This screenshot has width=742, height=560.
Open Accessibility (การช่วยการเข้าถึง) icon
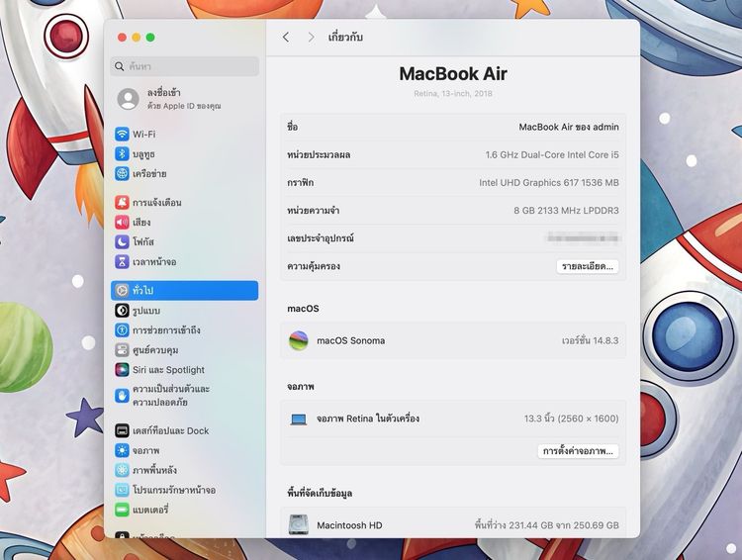tap(122, 329)
